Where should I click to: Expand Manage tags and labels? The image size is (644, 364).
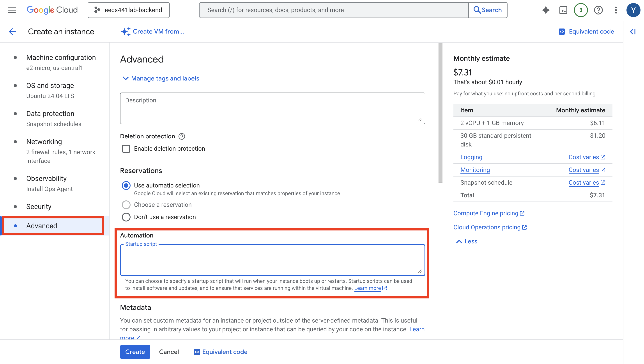tap(161, 79)
